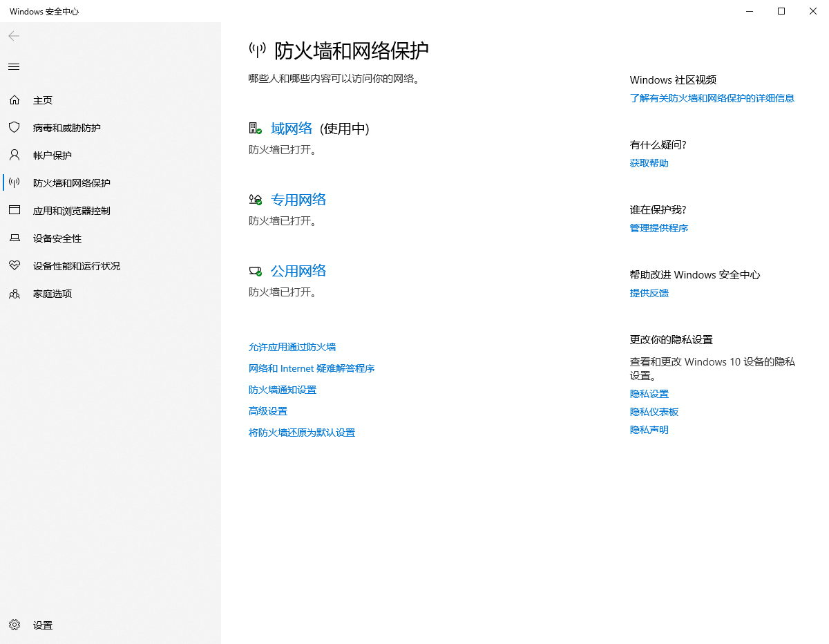Click 哪些人和哪些内容可以访问你的网络 subtitle

334,79
